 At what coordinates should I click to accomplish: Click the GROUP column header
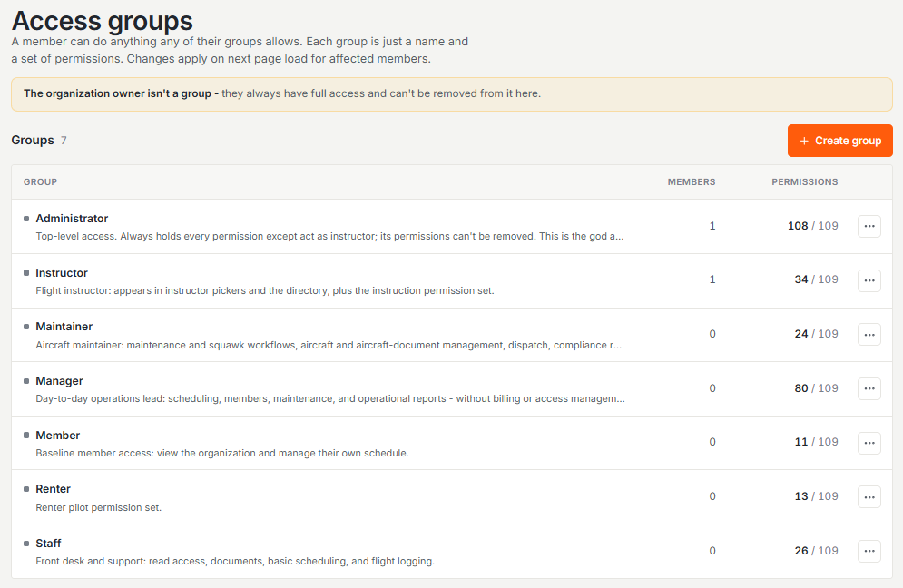pyautogui.click(x=40, y=182)
